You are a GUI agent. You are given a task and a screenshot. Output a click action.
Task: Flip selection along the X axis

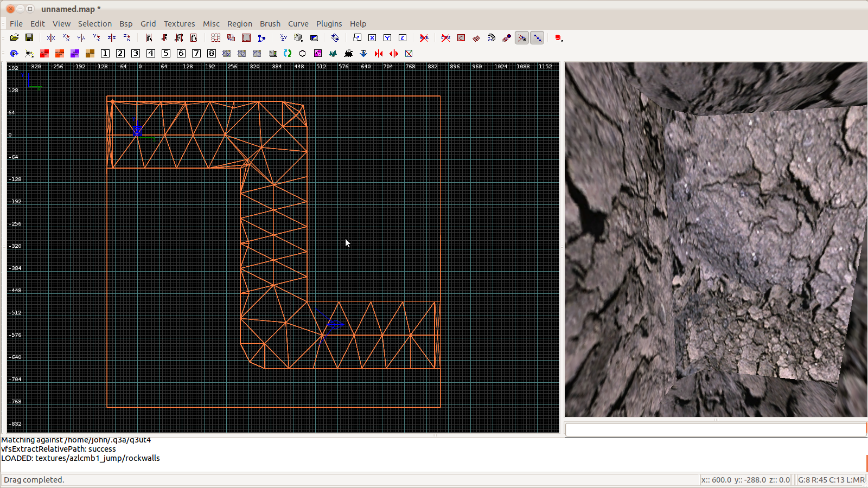click(x=51, y=38)
